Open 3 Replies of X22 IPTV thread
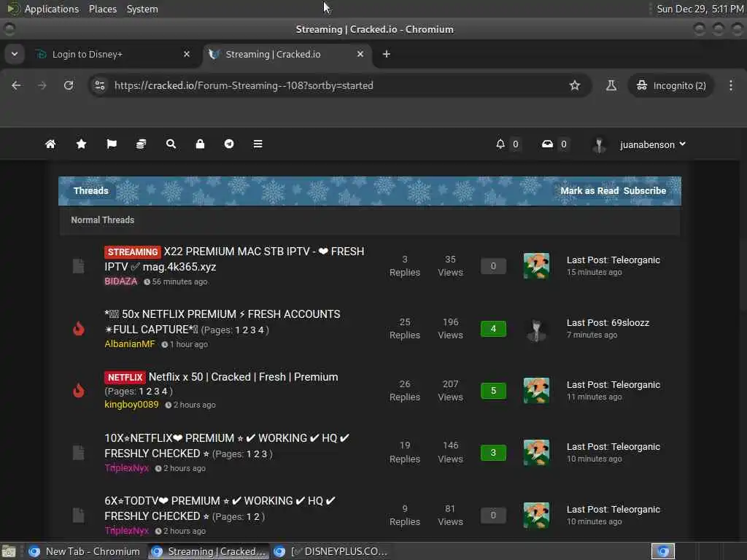 point(404,265)
